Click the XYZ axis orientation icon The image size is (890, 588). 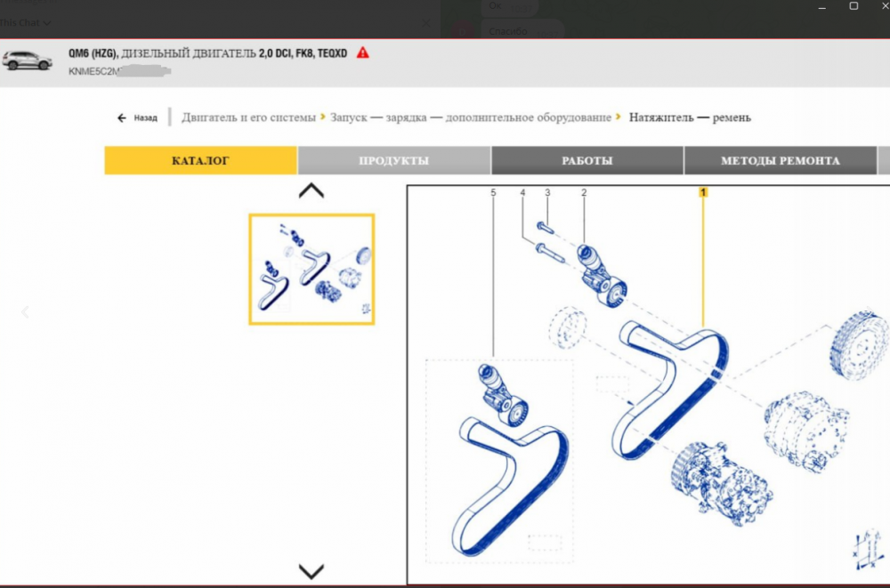pos(867,550)
